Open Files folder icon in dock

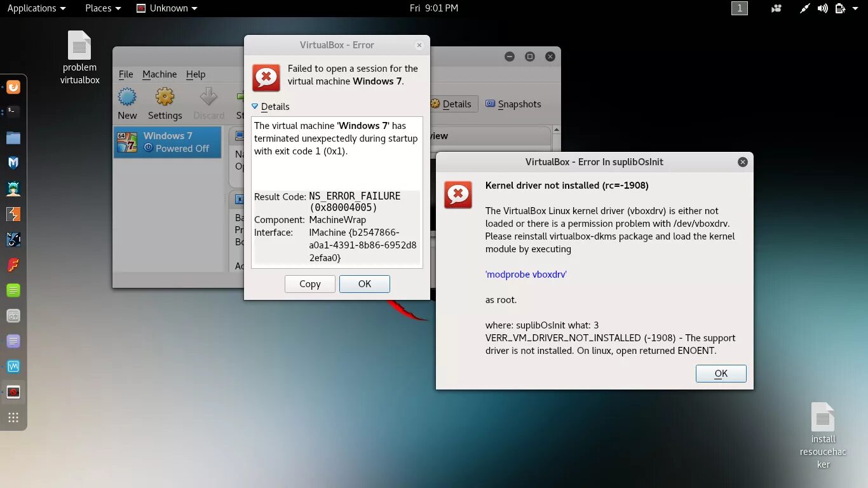click(13, 138)
